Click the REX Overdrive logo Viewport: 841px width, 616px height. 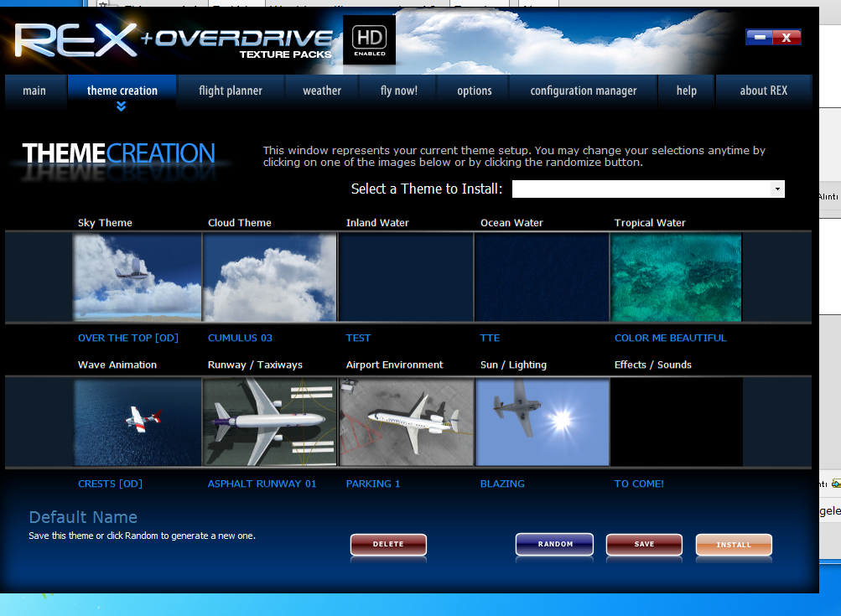pyautogui.click(x=174, y=41)
